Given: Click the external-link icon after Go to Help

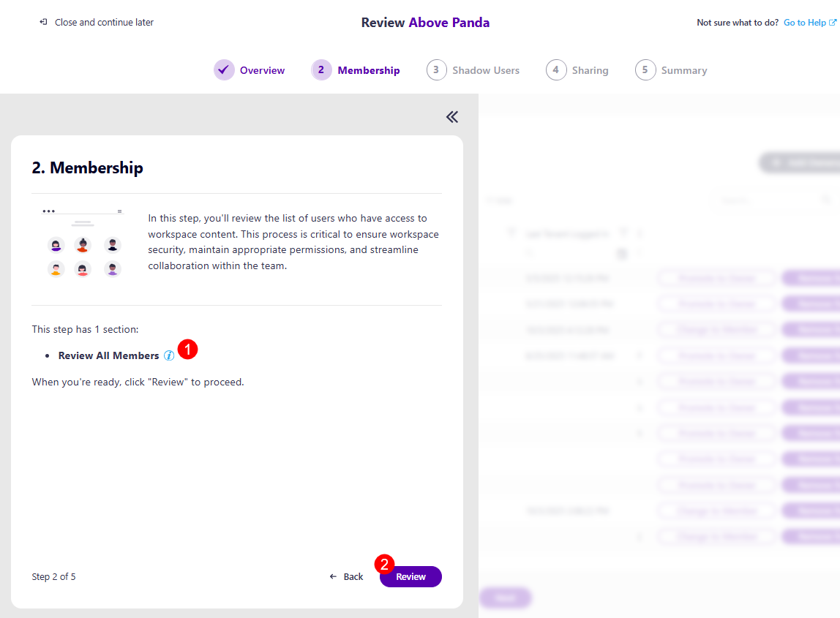Looking at the screenshot, I should [834, 22].
